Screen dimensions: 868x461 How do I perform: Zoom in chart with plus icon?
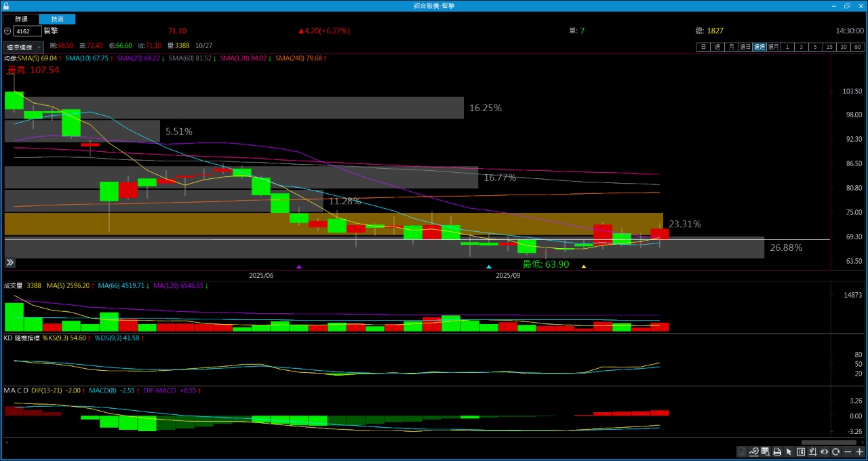(860, 452)
